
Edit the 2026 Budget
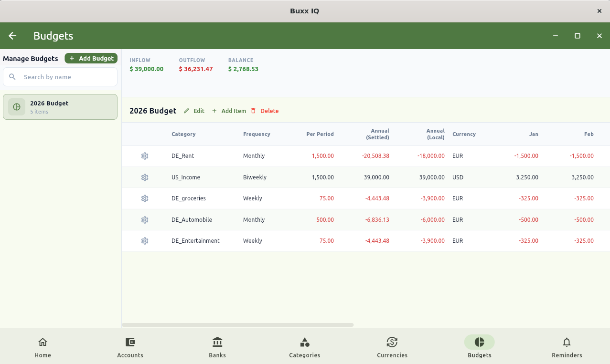tap(194, 111)
